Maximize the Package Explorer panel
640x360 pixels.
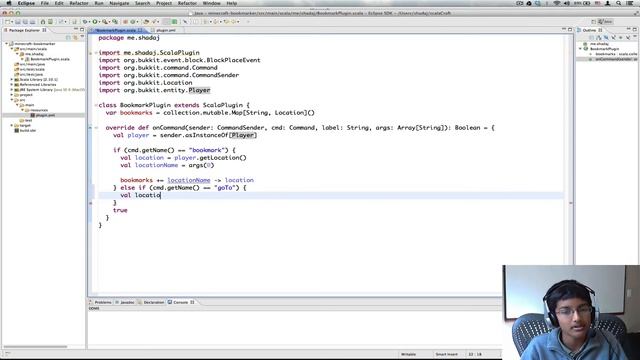(82, 29)
